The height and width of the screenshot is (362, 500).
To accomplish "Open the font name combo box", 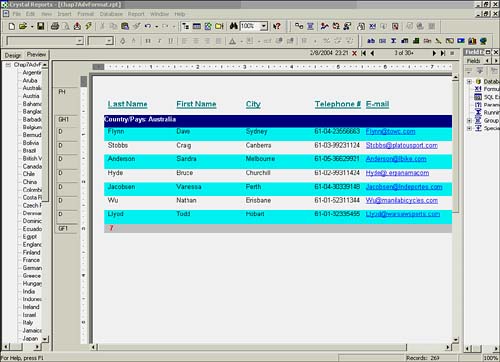I will pos(45,41).
